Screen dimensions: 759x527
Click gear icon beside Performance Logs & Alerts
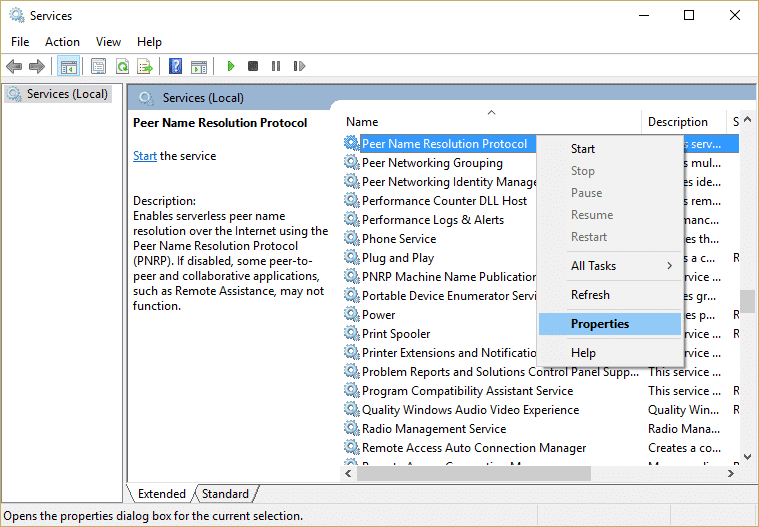coord(351,219)
